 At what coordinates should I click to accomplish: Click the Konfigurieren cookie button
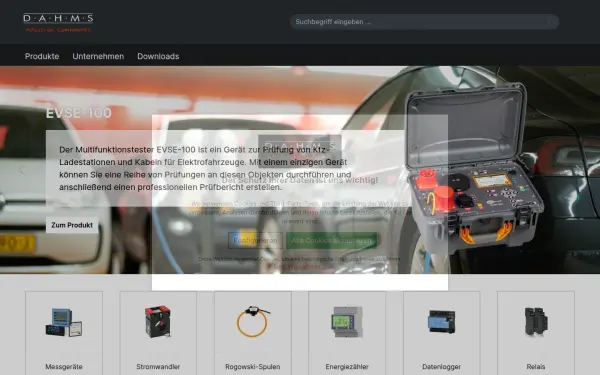click(x=255, y=240)
